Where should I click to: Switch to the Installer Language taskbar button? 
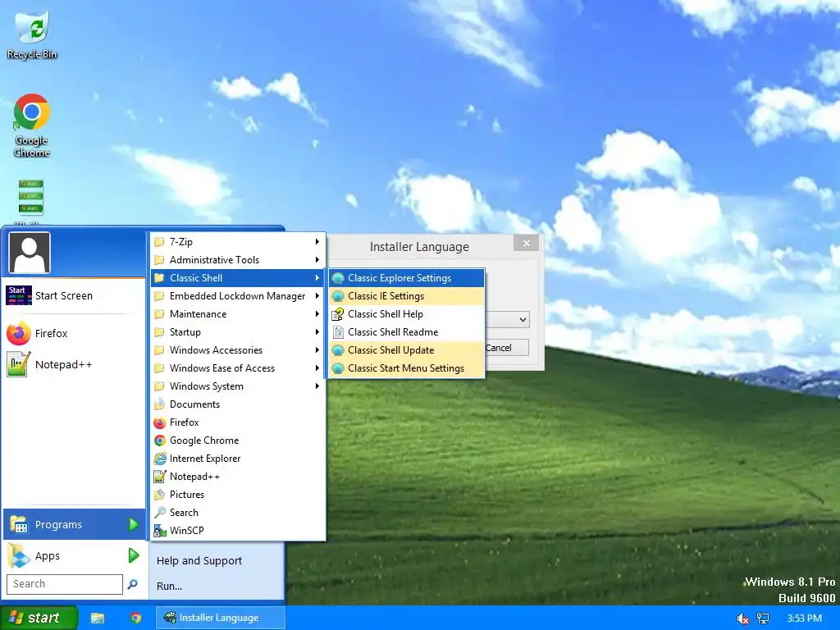(x=220, y=618)
